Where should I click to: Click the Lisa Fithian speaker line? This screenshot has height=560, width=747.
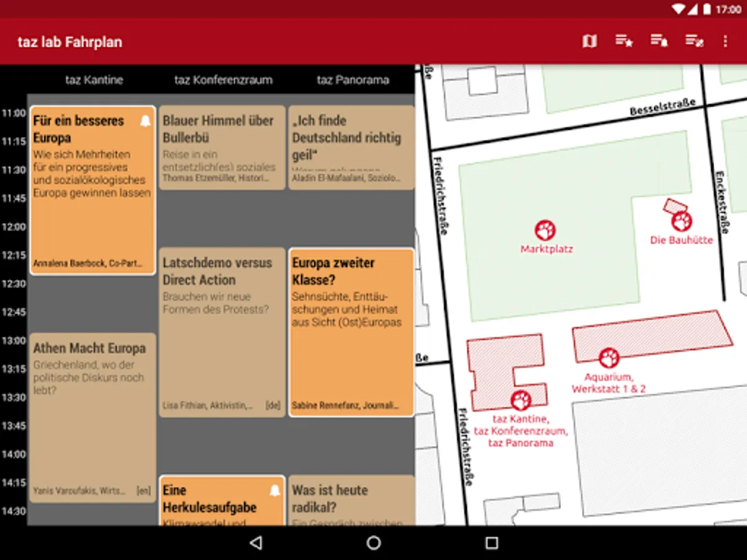tap(208, 405)
